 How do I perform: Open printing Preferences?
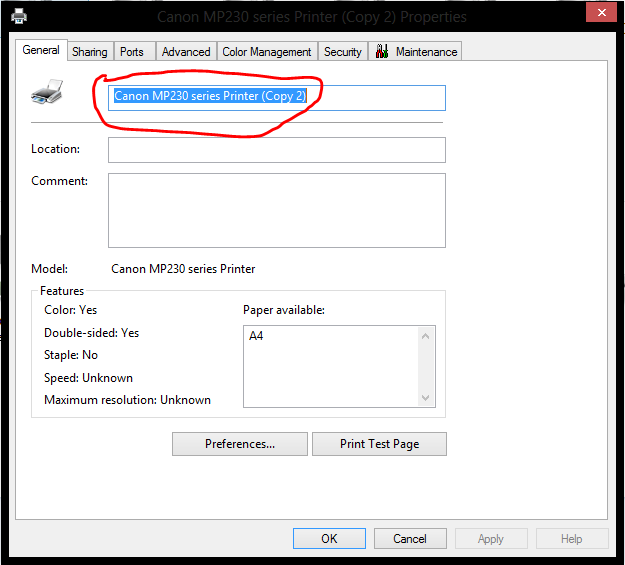point(240,444)
